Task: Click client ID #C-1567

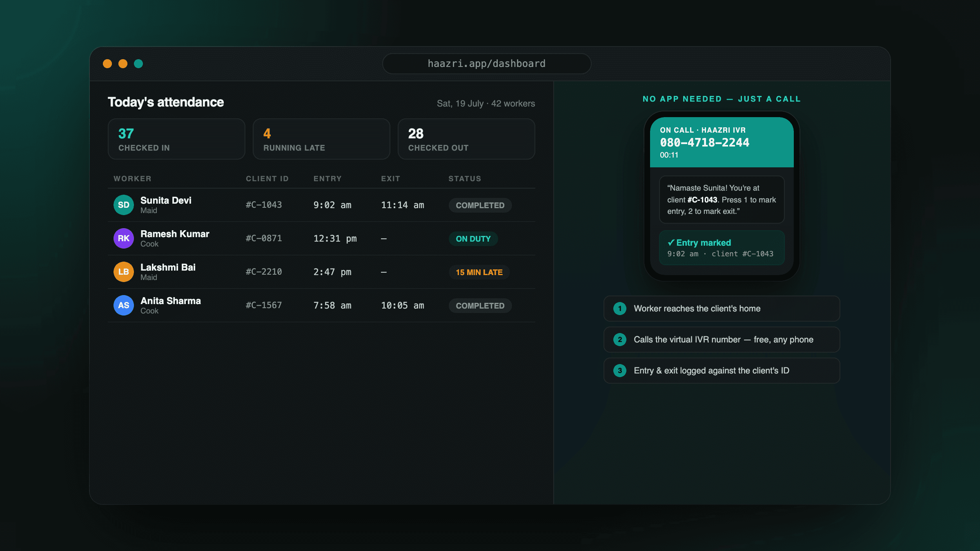Action: pos(264,305)
